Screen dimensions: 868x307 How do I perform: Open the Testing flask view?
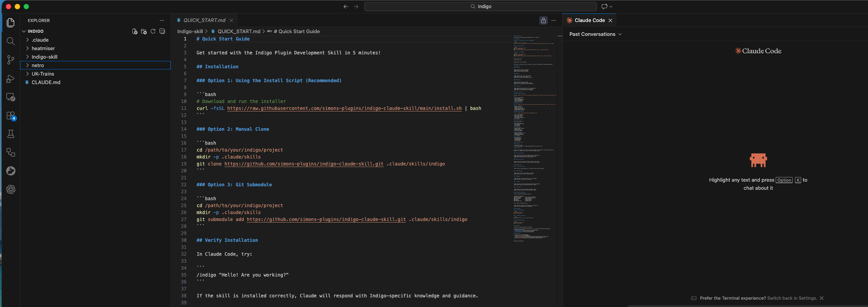pos(11,134)
